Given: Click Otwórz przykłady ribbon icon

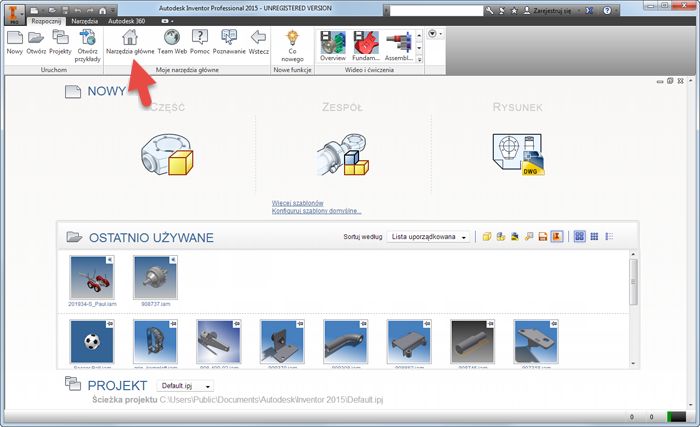Looking at the screenshot, I should (x=88, y=46).
